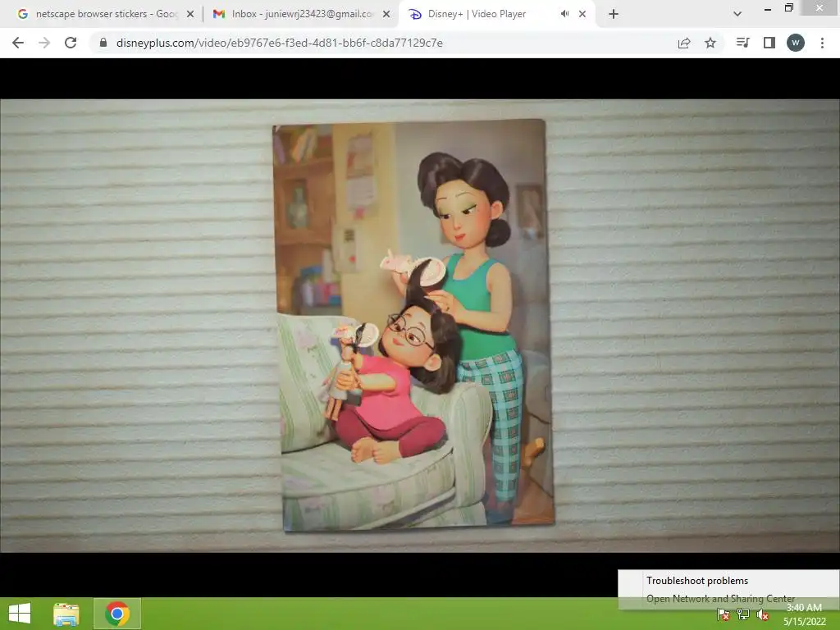The height and width of the screenshot is (630, 840).
Task: Open the Windows Start menu
Action: point(20,614)
